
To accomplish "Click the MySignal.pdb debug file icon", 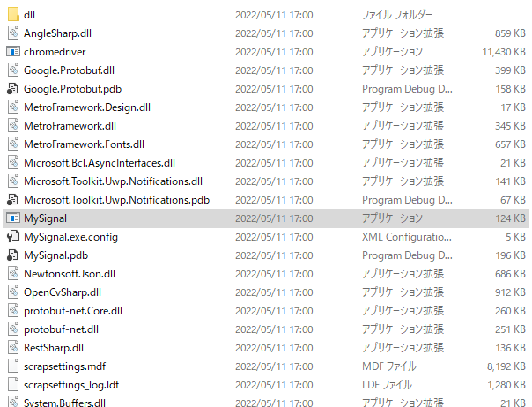I will point(13,255).
